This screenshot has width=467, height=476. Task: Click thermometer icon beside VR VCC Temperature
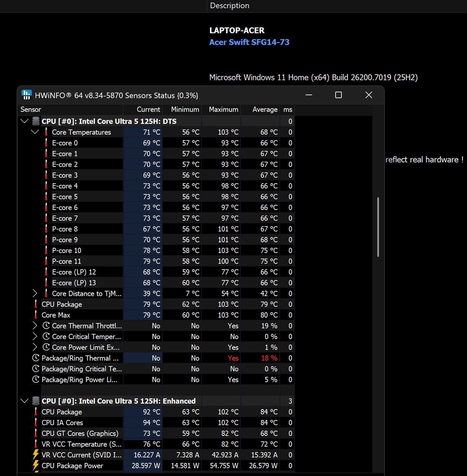click(36, 444)
